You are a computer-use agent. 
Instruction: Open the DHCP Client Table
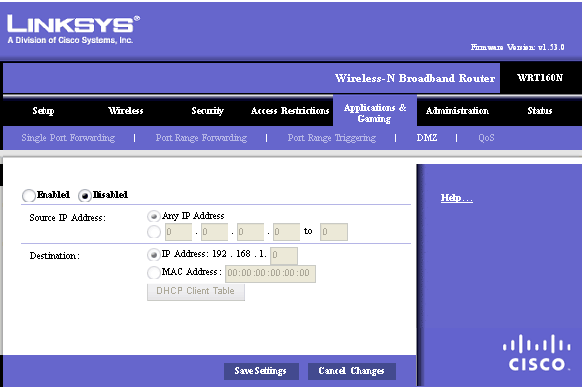[196, 291]
